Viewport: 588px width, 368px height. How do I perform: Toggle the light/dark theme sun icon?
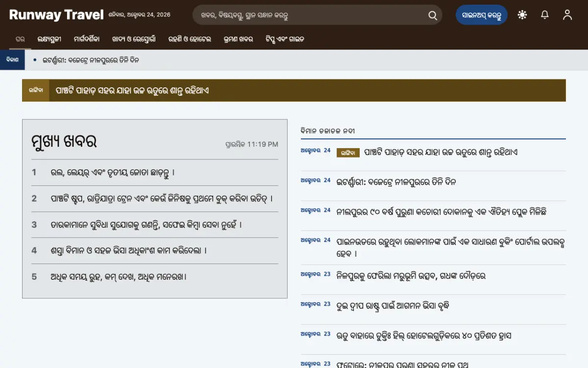tap(522, 15)
